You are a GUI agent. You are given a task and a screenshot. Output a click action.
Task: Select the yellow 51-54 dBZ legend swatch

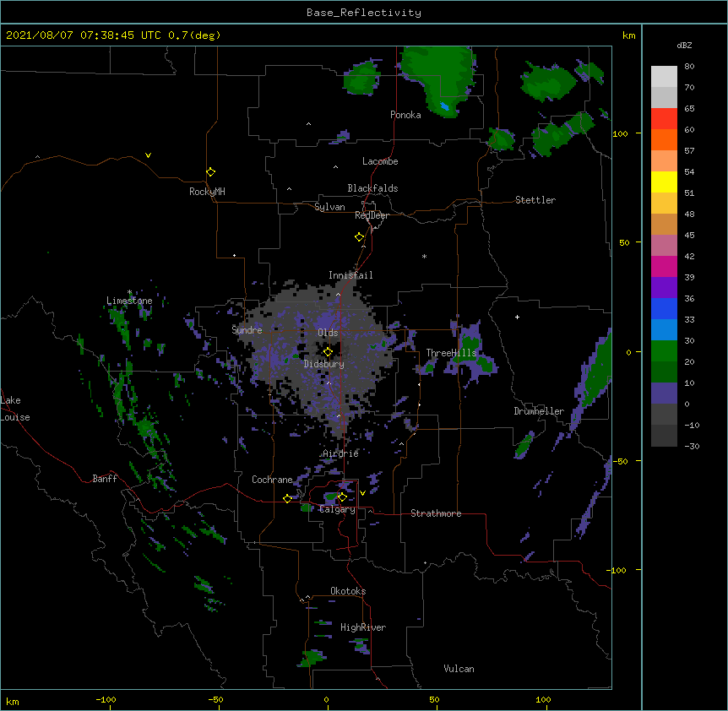tap(664, 182)
